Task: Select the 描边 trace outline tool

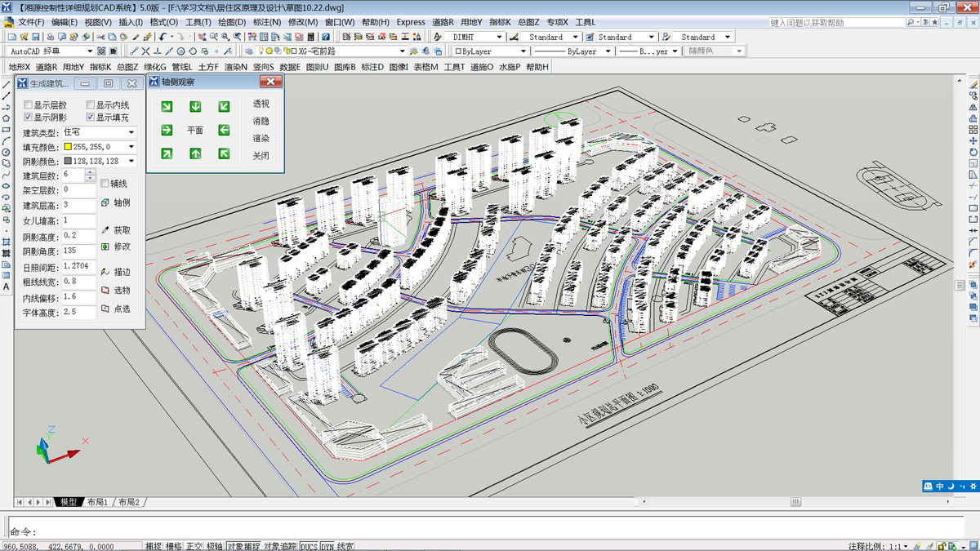Action: click(x=105, y=272)
